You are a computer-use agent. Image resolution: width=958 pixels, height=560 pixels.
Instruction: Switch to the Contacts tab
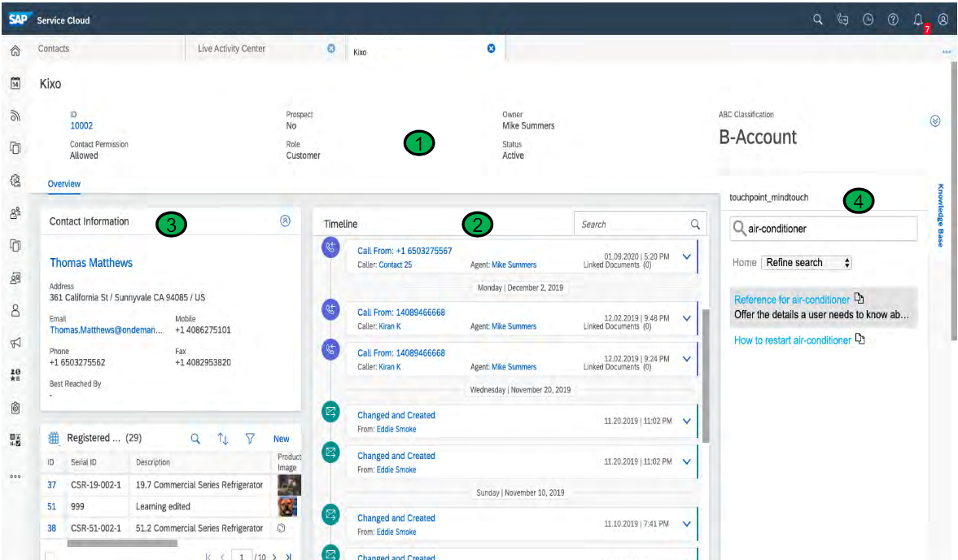tap(54, 48)
